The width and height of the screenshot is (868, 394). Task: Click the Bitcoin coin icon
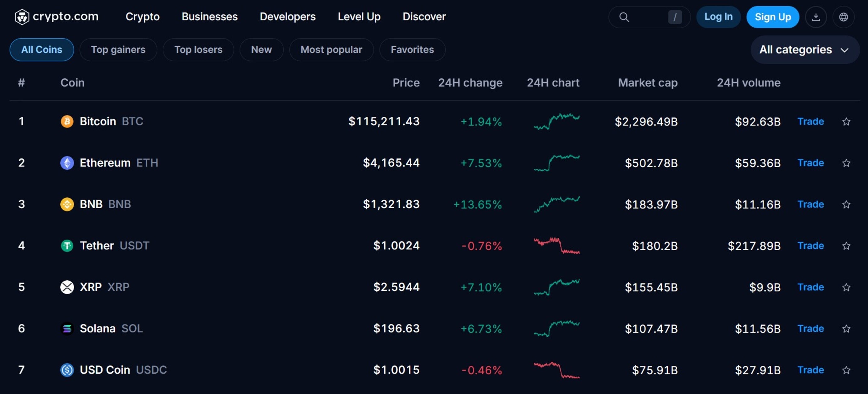67,121
